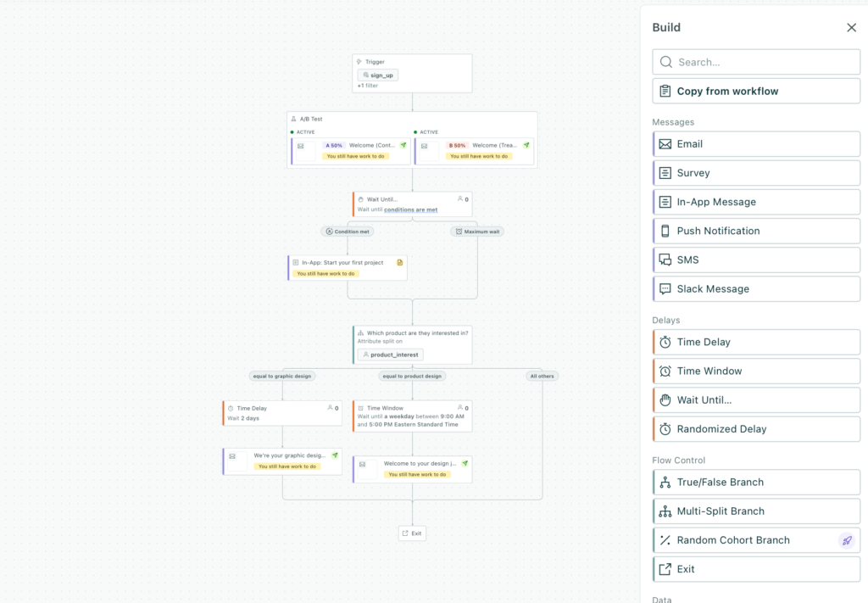Click the Push Notification icon
The height and width of the screenshot is (603, 868).
point(667,231)
